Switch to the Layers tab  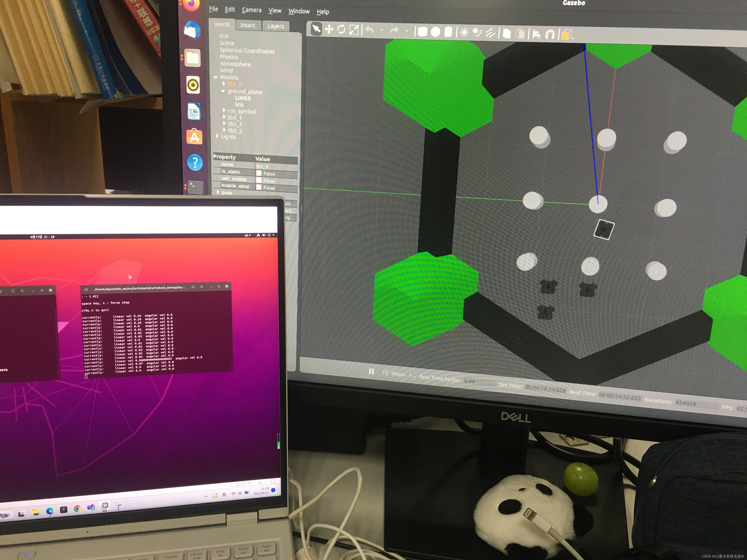[x=275, y=26]
